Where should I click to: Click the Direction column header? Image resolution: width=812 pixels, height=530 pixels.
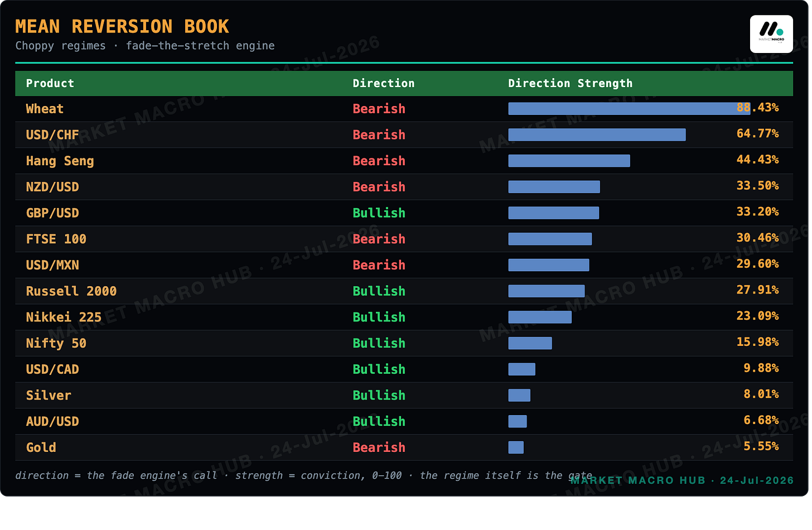point(384,83)
